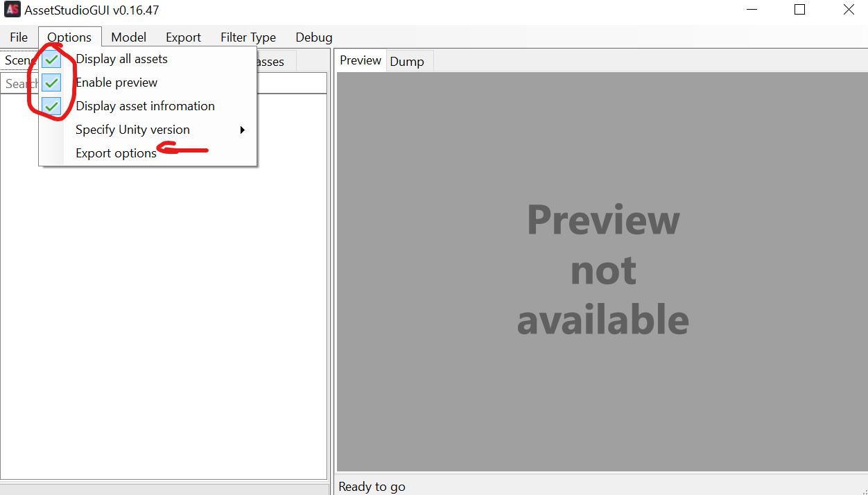The width and height of the screenshot is (868, 495).
Task: Close the open Options menu
Action: (x=69, y=37)
